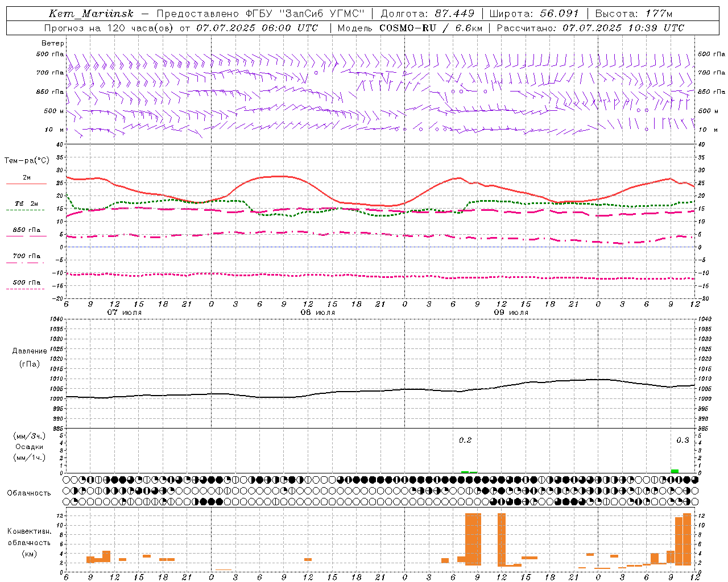This screenshot has height=582, width=728.
Task: Click the 'Облачность' cloud cover label
Action: pos(29,493)
